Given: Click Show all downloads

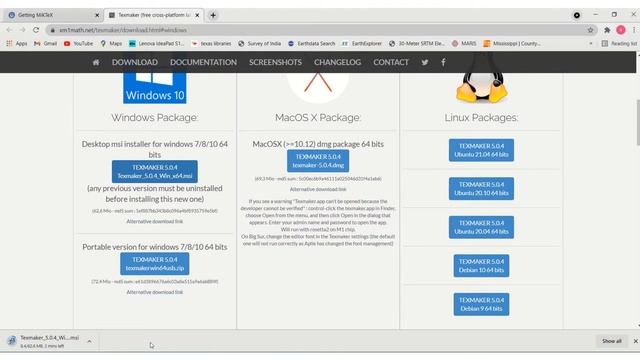Looking at the screenshot, I should click(611, 341).
